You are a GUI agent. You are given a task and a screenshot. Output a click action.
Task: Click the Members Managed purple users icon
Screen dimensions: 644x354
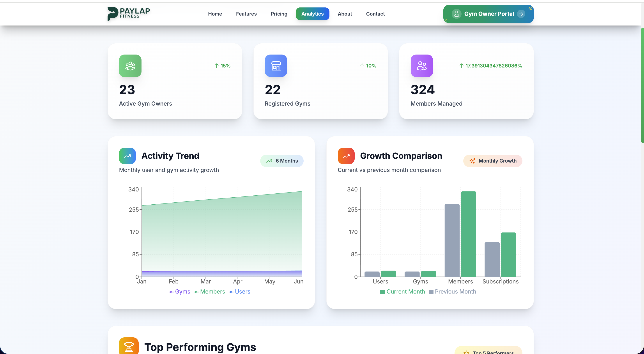pyautogui.click(x=422, y=65)
